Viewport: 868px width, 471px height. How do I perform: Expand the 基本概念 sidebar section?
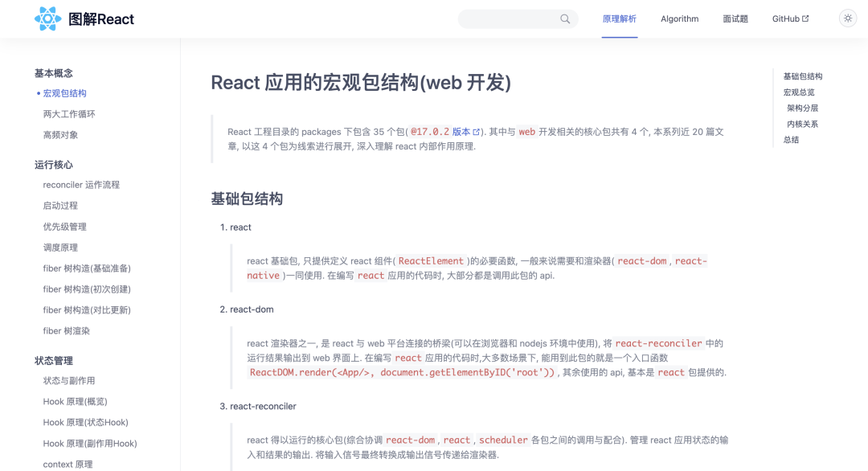[52, 73]
